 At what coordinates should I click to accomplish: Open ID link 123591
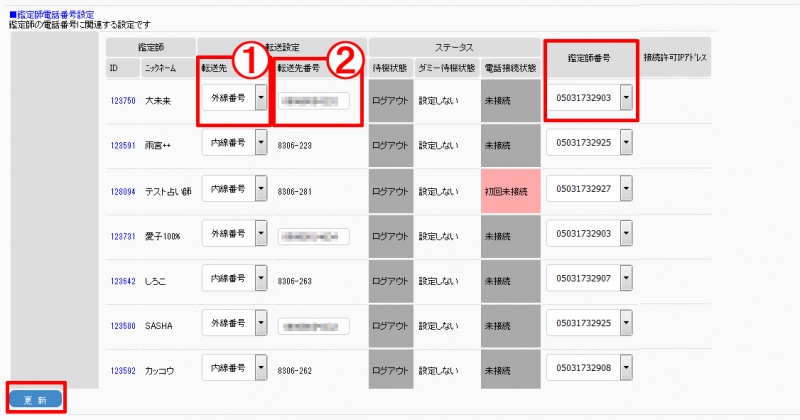(x=121, y=145)
